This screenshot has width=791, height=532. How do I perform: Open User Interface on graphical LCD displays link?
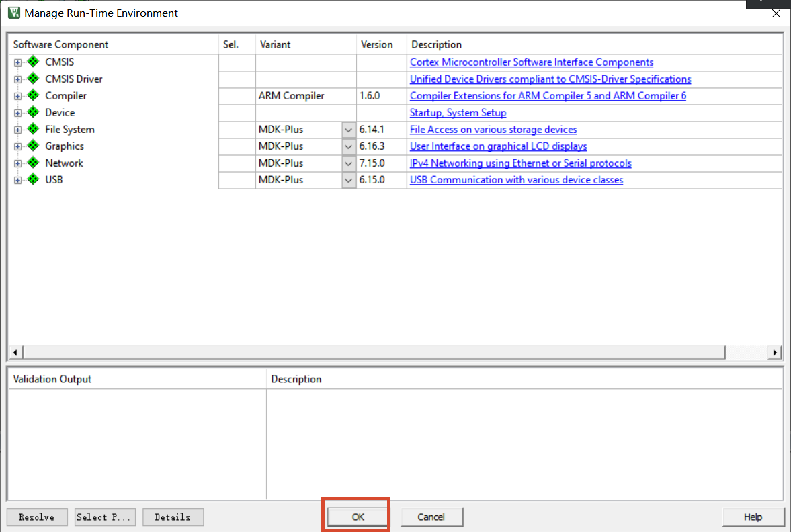pos(498,146)
